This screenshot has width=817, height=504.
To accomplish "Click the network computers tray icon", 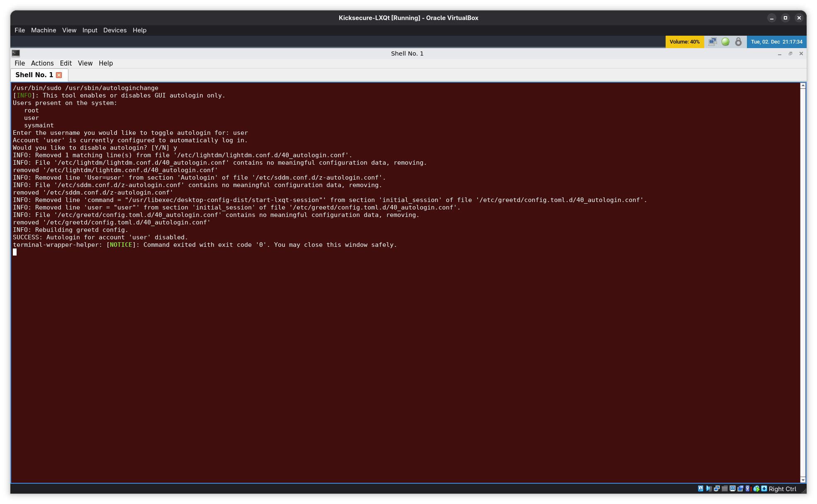I will tap(712, 41).
